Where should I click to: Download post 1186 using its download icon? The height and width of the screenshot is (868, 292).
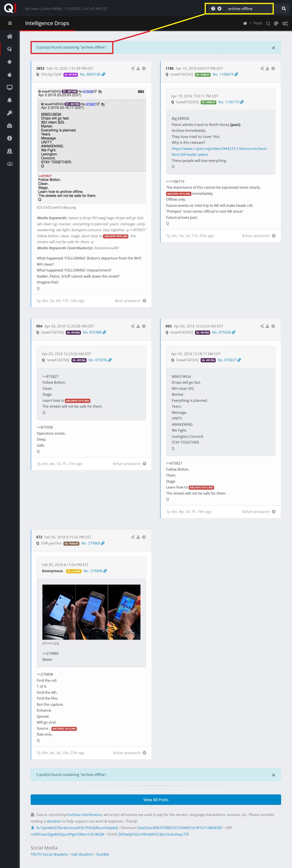pos(267,69)
